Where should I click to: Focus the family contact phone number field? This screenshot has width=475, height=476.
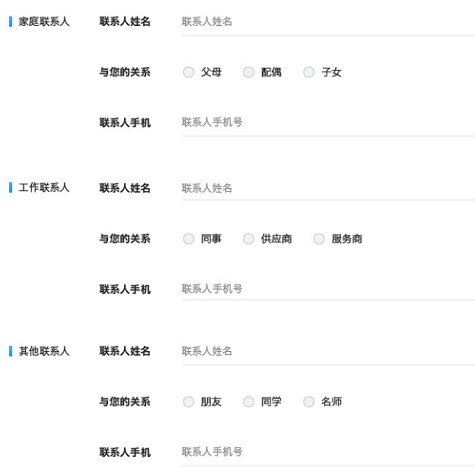(327, 123)
